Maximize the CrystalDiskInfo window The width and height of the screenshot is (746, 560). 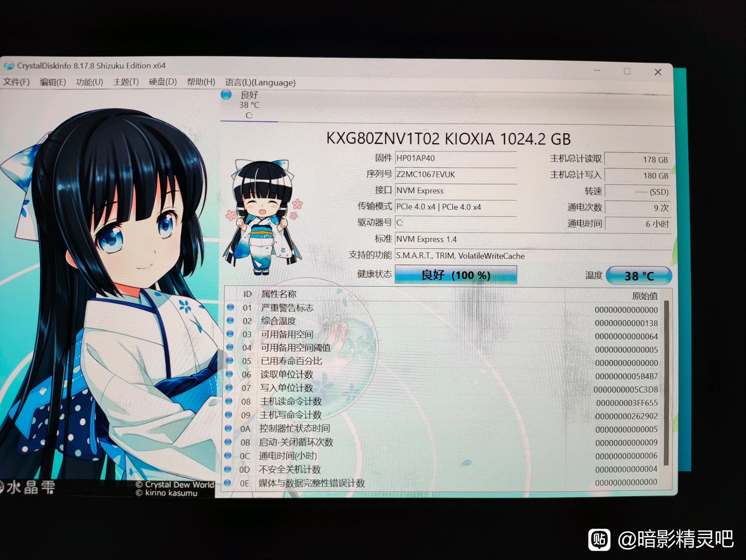[627, 71]
